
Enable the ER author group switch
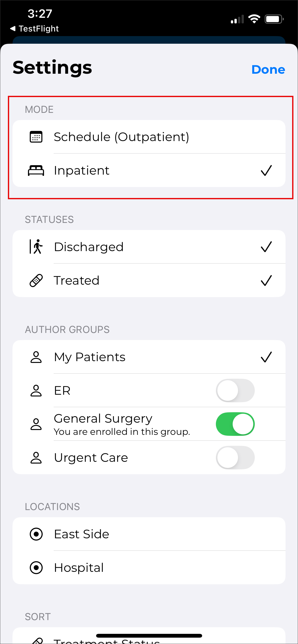coord(235,391)
